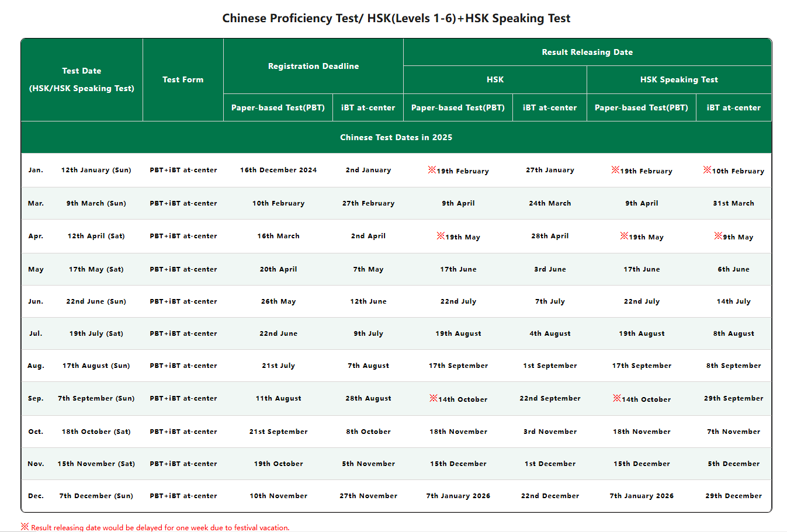787x532 pixels.
Task: Click the red ※ mark beside 9th May
Action: pyautogui.click(x=718, y=236)
